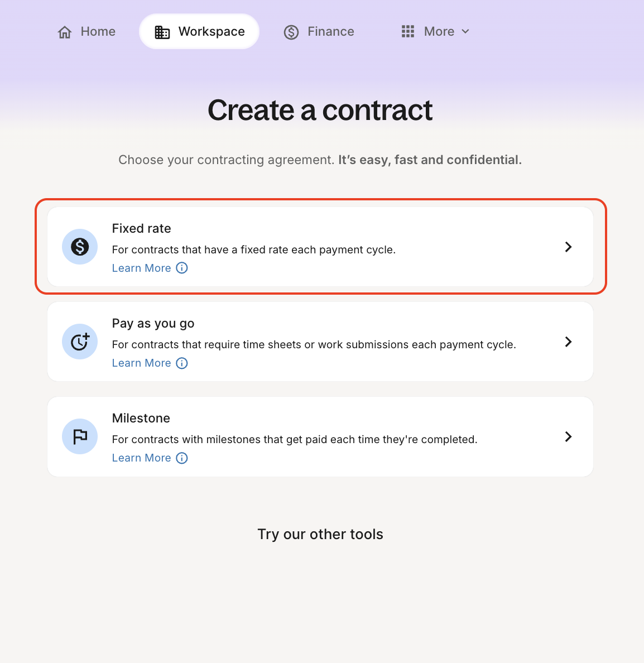Expand the More menu dropdown arrow
The height and width of the screenshot is (663, 644).
pos(465,32)
